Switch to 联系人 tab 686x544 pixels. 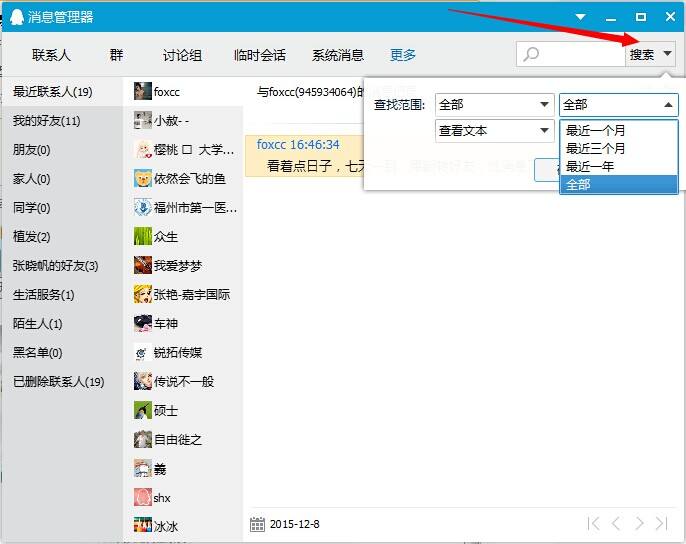pos(51,55)
